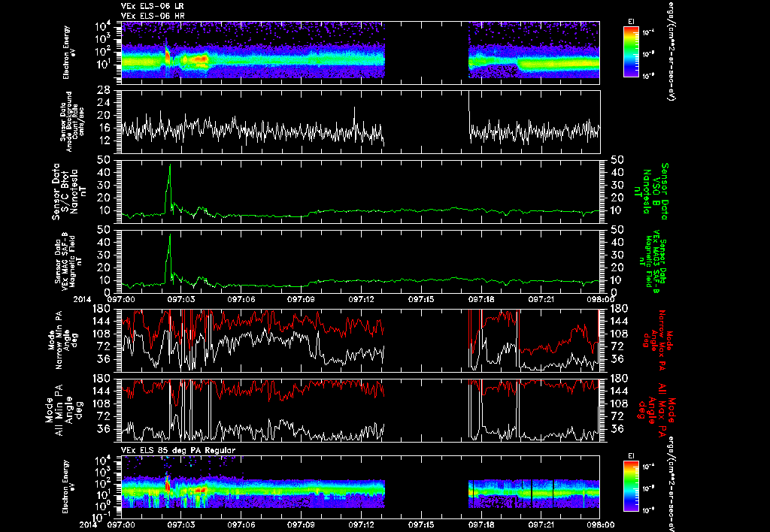Click the red 'Mode All Max PA Angle' label
The image size is (770, 532).
point(656,410)
